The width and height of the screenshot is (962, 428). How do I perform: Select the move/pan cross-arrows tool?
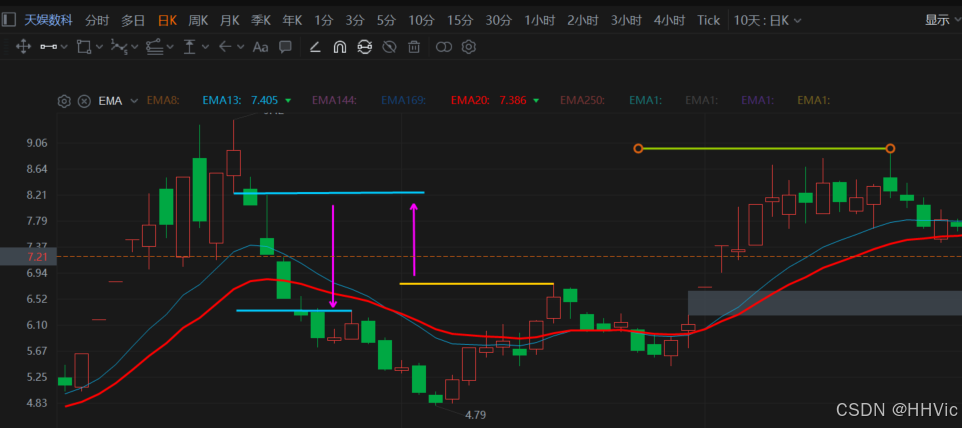coord(23,47)
